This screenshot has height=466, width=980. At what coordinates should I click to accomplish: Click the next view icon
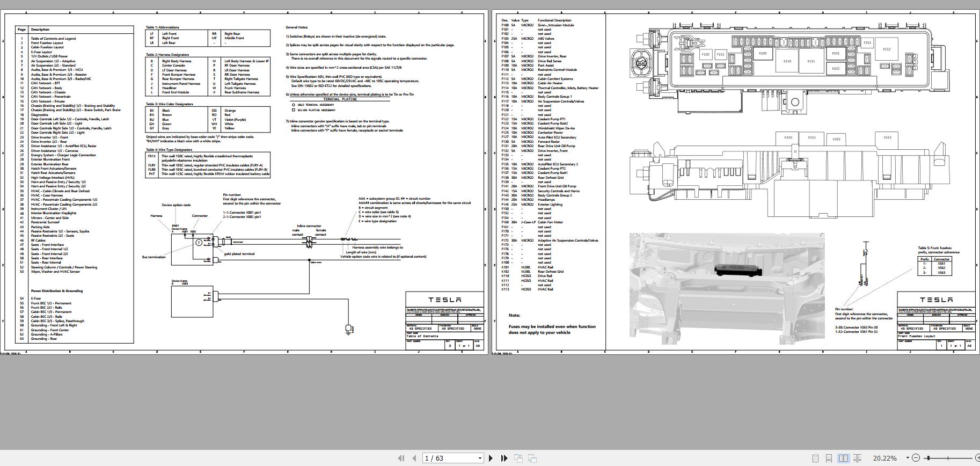click(x=532, y=458)
